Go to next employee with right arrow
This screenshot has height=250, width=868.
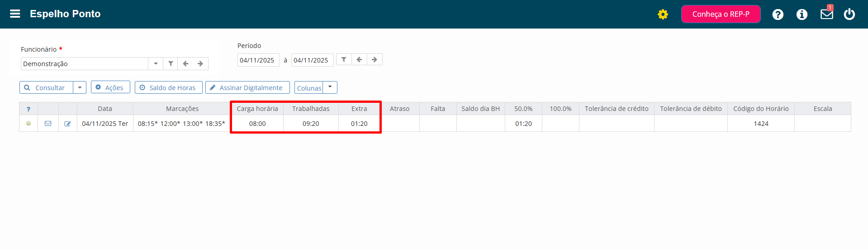(200, 63)
